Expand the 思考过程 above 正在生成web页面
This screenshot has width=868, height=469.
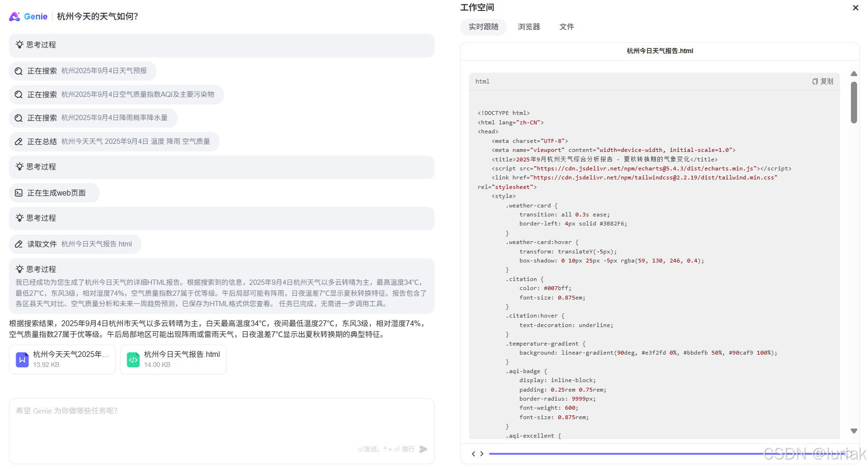[222, 167]
